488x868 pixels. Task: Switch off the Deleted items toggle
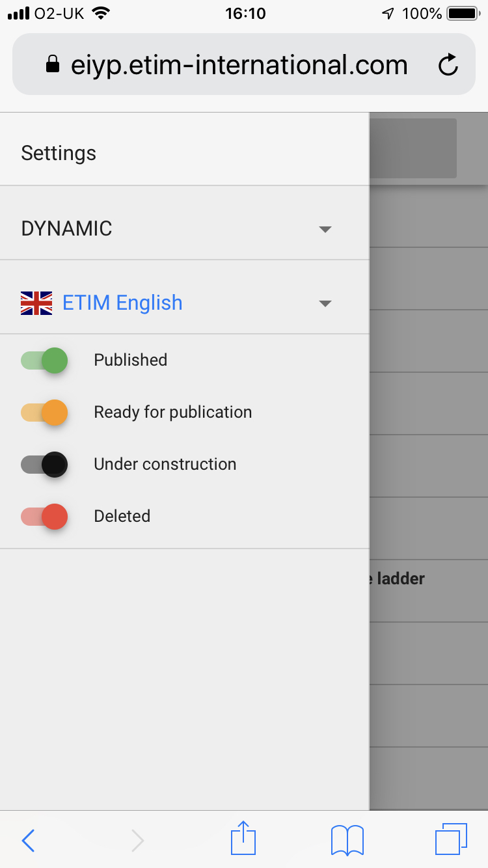coord(43,516)
